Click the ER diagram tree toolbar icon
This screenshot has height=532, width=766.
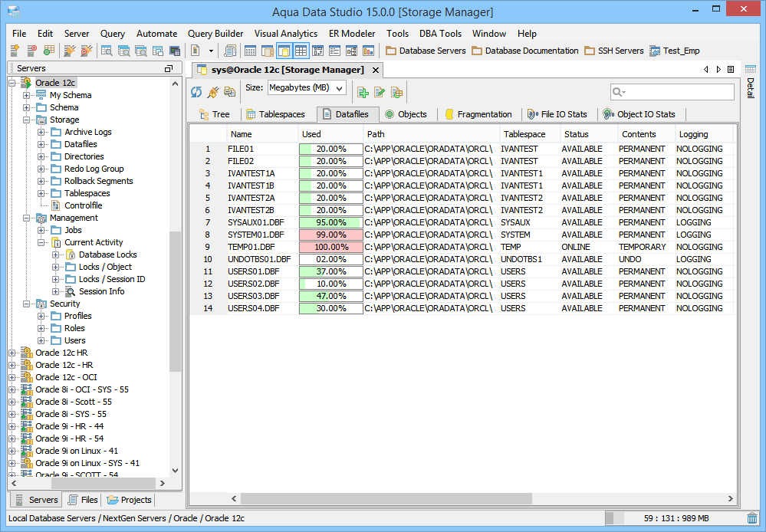coord(351,51)
